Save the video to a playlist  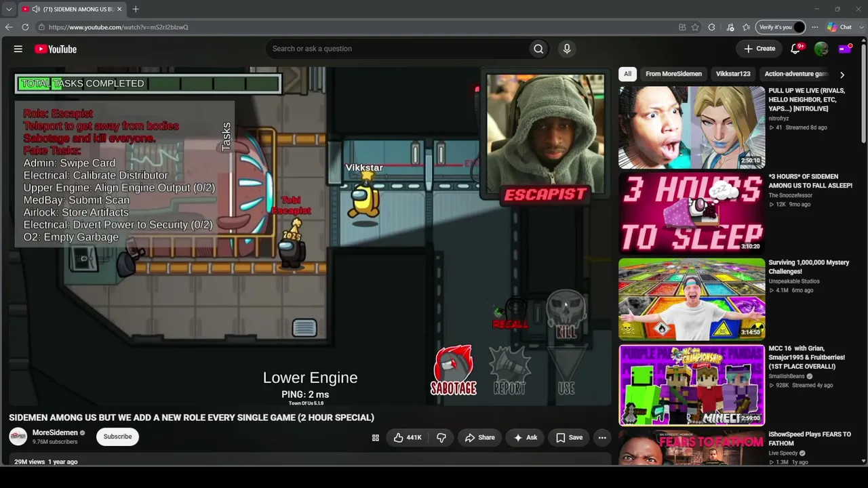click(x=569, y=438)
